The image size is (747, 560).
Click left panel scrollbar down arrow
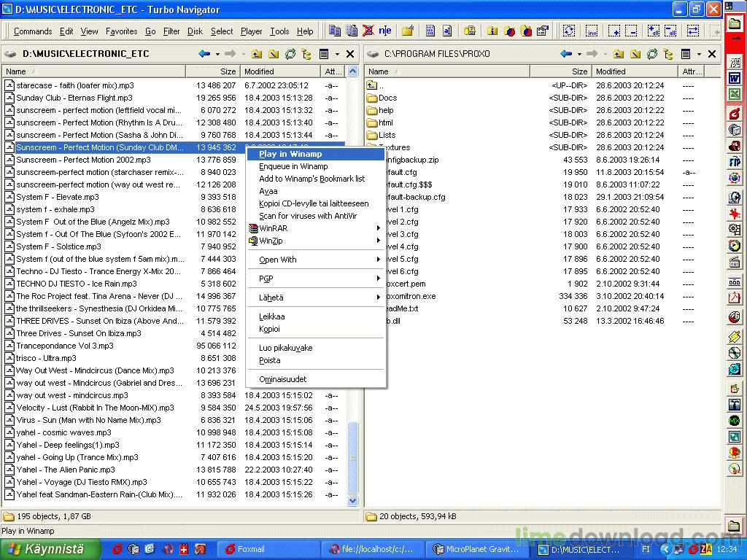(x=353, y=501)
